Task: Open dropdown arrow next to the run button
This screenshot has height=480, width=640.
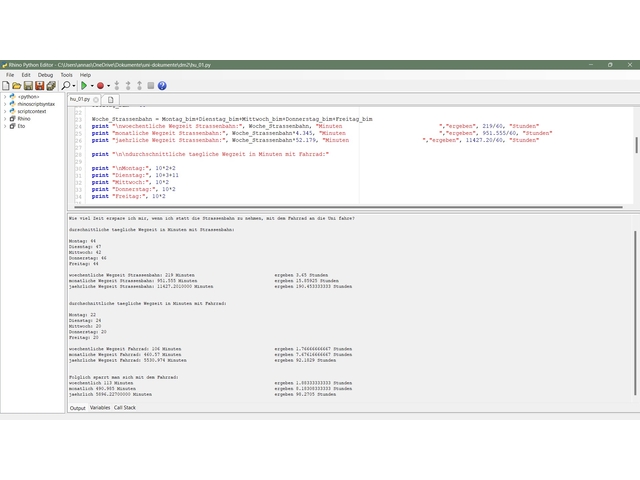Action: click(92, 86)
